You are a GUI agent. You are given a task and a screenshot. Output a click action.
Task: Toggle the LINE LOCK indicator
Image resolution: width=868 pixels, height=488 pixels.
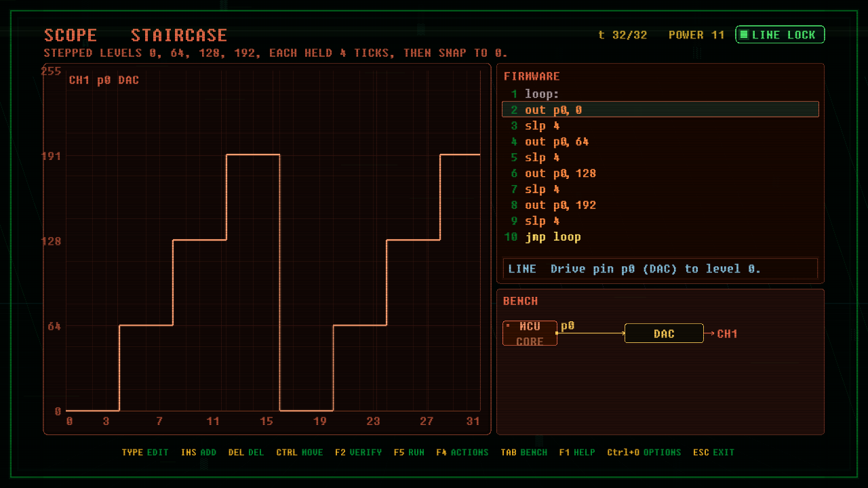[780, 35]
